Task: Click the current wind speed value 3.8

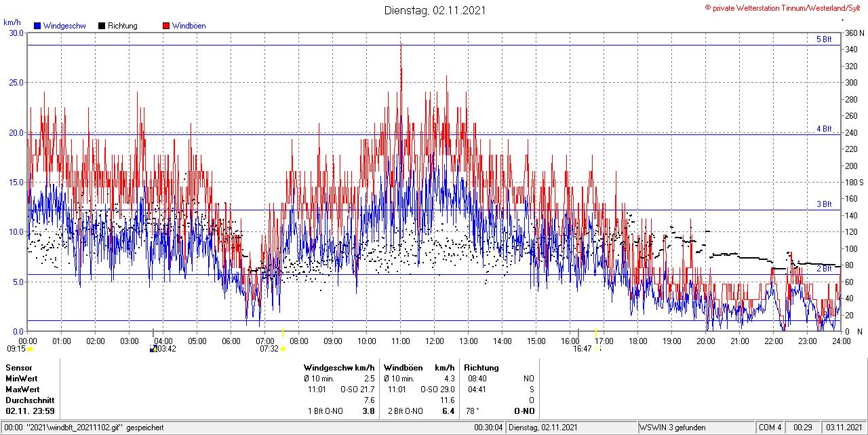Action: [x=369, y=411]
